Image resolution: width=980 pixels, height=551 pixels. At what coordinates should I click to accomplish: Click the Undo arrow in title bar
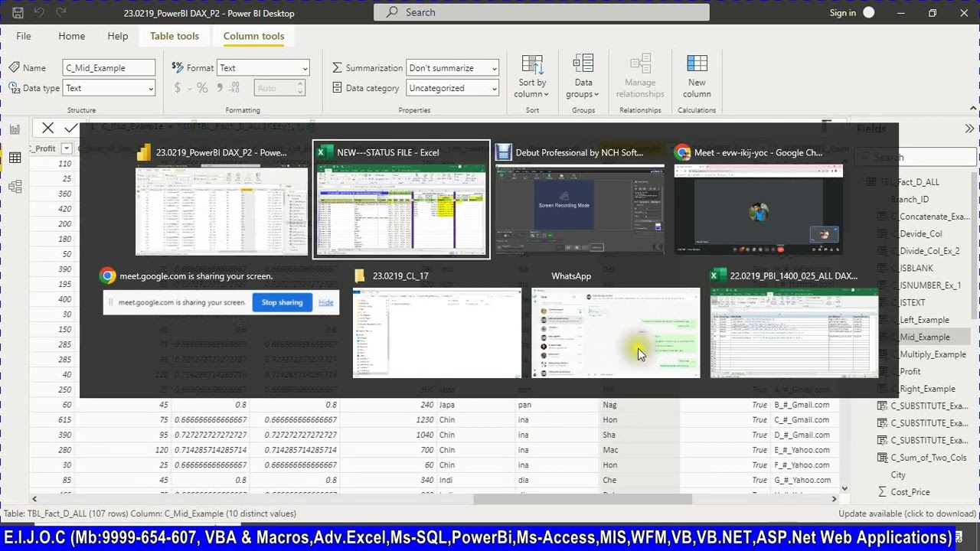(x=39, y=12)
